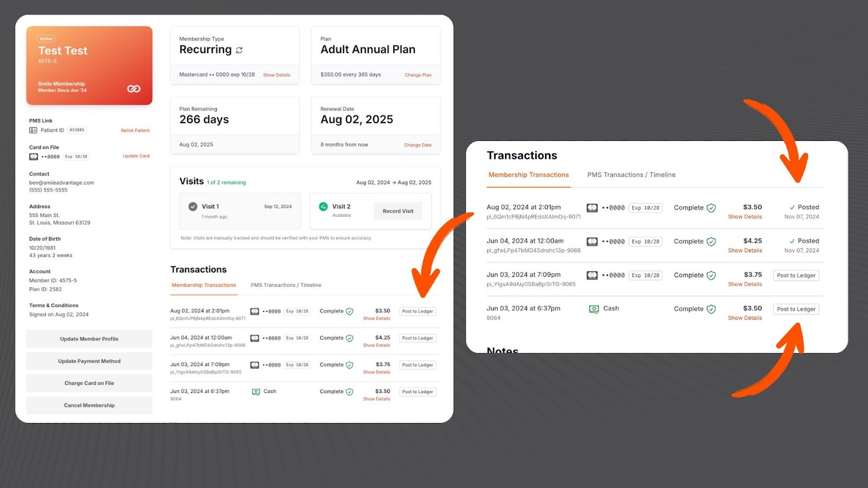Viewport: 868px width, 488px height.
Task: Click the infinity logo on the membership card
Action: (x=133, y=89)
